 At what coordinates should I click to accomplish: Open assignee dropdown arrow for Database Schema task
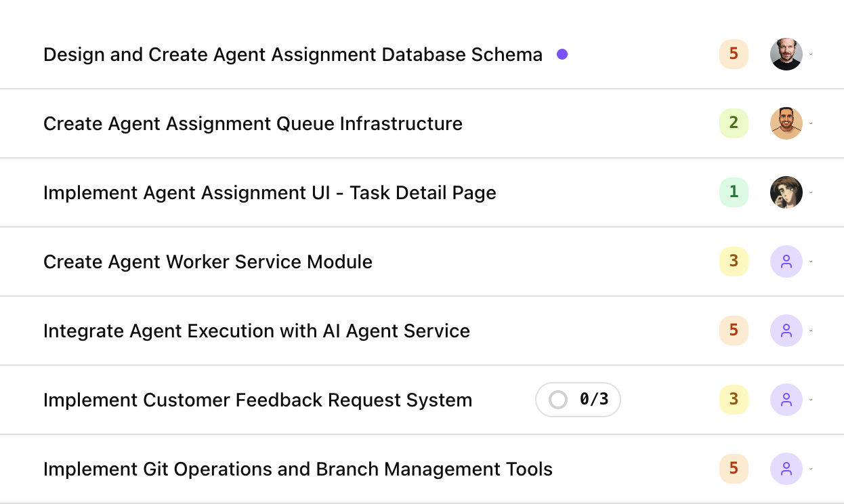click(811, 54)
